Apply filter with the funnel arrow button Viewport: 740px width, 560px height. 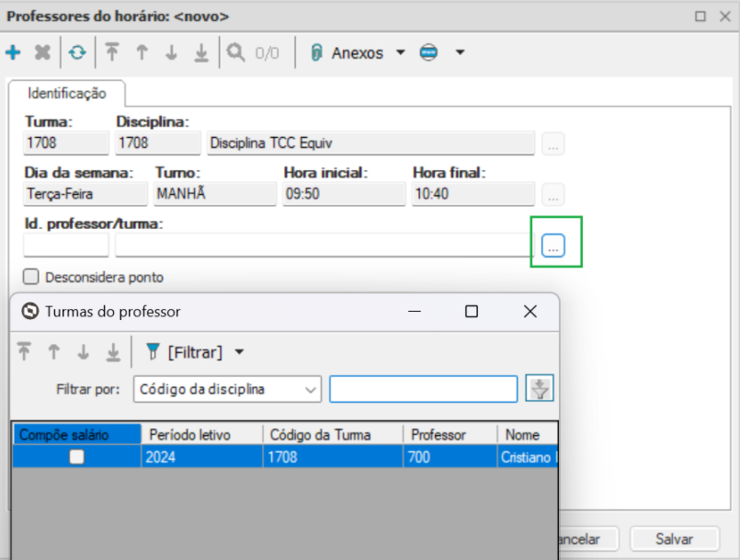(540, 389)
